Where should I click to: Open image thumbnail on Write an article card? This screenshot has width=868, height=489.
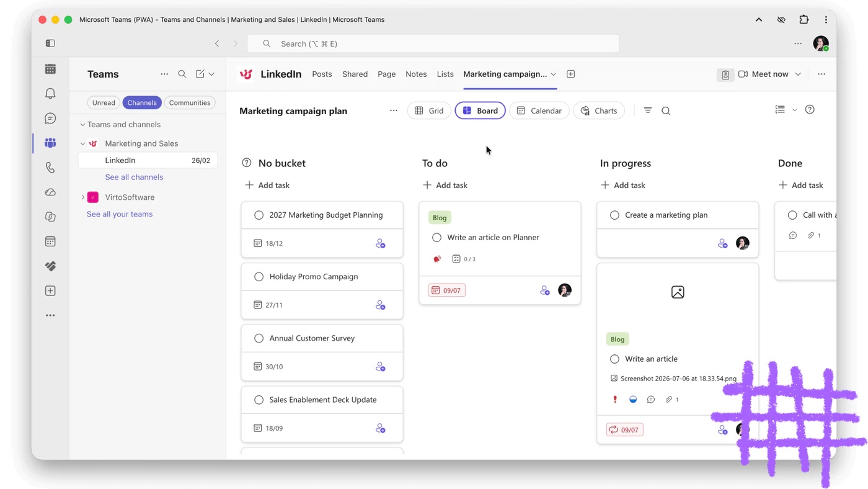678,292
